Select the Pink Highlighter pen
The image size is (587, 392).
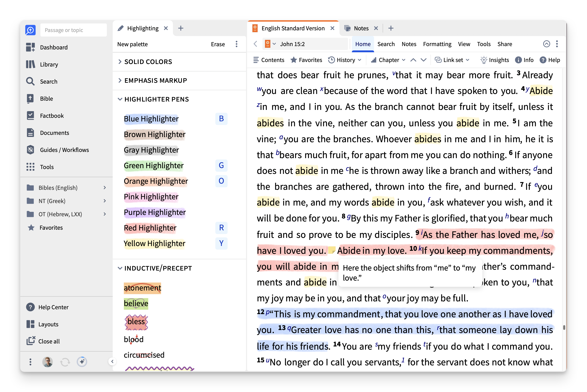click(x=151, y=197)
